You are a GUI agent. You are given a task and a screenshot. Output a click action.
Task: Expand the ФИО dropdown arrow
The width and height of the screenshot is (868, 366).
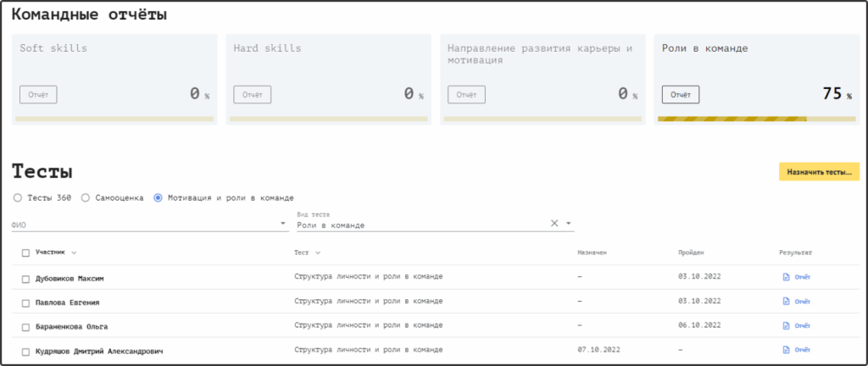point(283,225)
